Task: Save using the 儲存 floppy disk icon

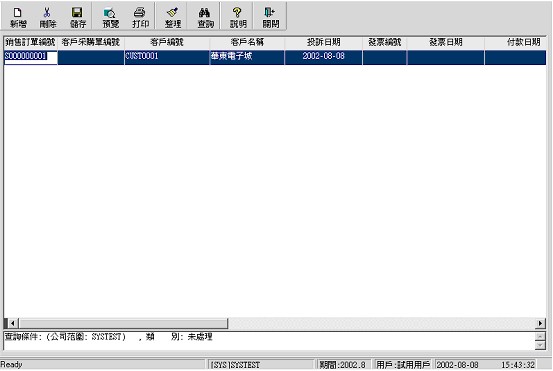Action: (x=77, y=17)
